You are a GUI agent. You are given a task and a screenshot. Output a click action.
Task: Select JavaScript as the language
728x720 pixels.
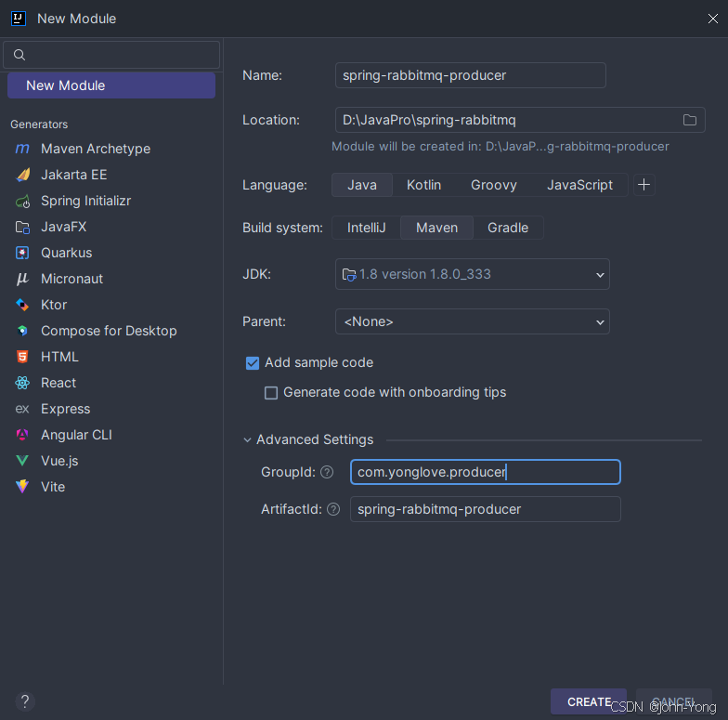(x=579, y=185)
